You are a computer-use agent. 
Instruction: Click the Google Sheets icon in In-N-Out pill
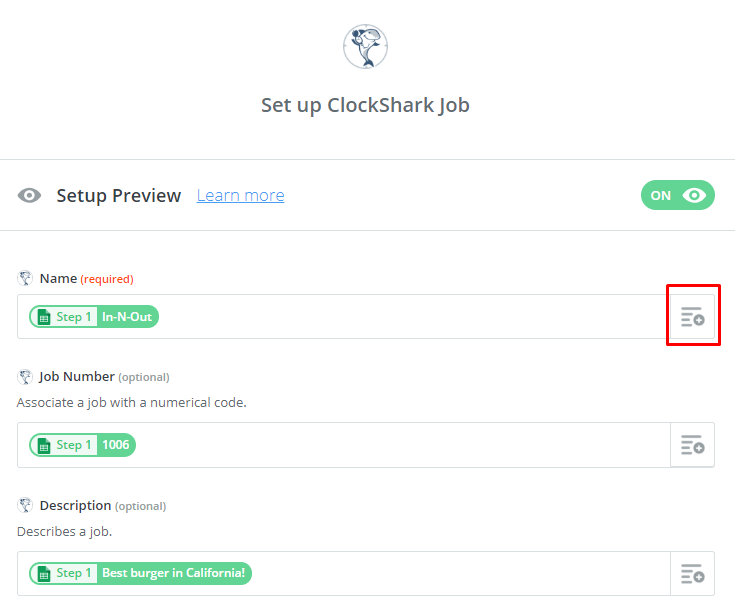pos(44,317)
